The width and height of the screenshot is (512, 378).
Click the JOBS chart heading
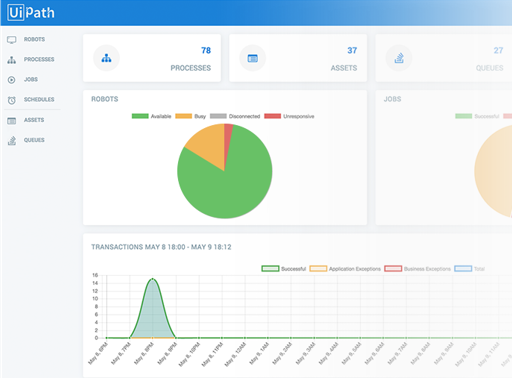tap(392, 99)
